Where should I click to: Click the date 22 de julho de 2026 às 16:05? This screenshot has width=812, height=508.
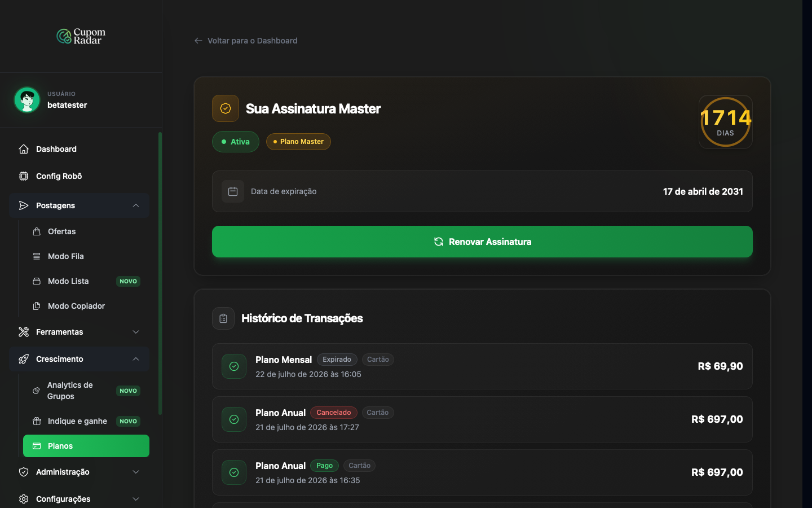(308, 374)
